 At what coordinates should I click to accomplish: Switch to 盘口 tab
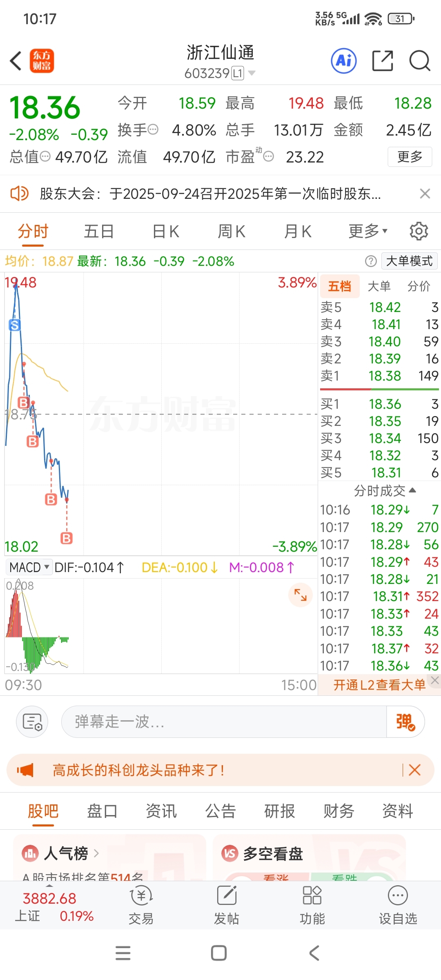[x=102, y=811]
